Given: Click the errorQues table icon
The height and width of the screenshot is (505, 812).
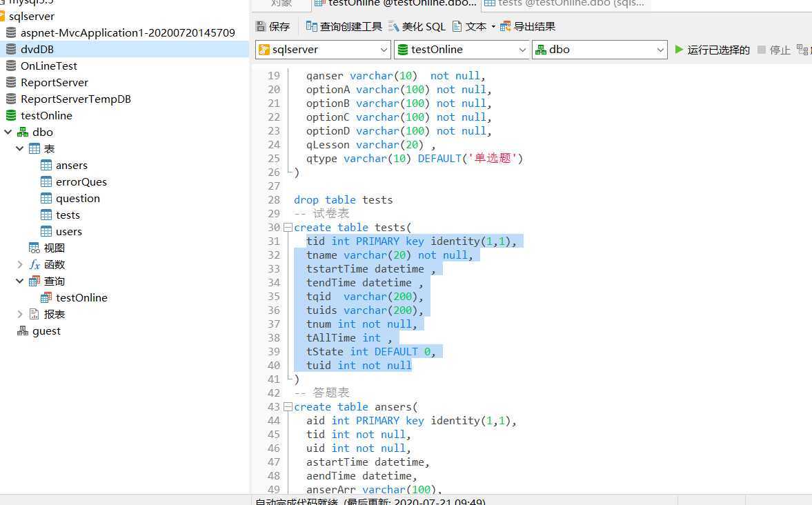Looking at the screenshot, I should (x=46, y=182).
